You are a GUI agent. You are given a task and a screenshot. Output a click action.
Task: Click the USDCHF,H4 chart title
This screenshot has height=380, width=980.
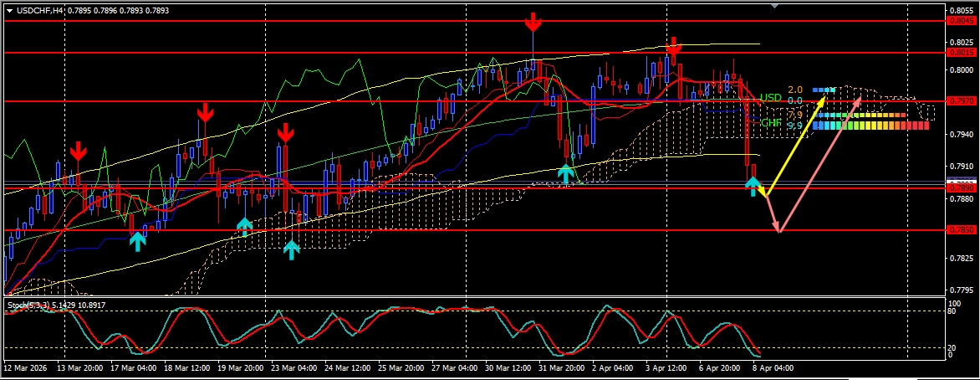pyautogui.click(x=39, y=10)
